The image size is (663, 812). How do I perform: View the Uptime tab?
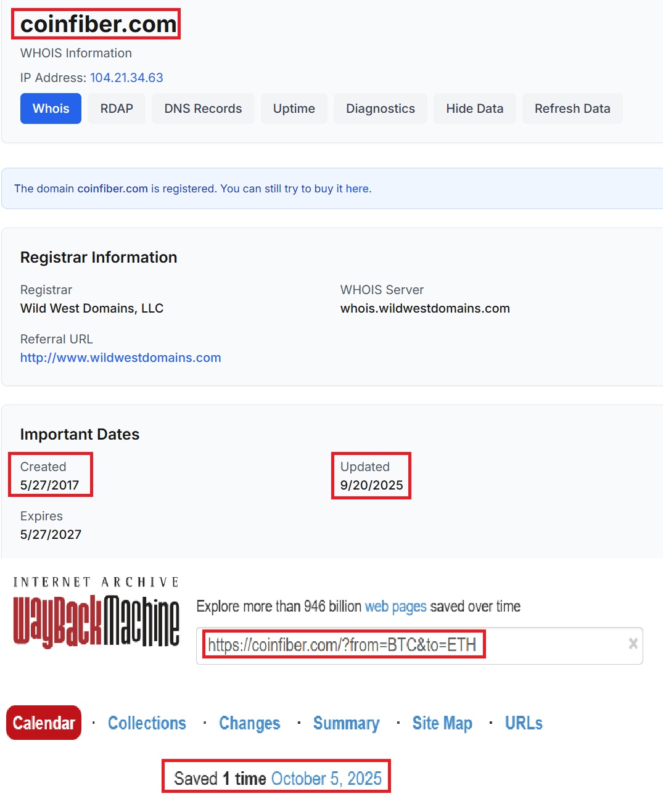coord(294,109)
